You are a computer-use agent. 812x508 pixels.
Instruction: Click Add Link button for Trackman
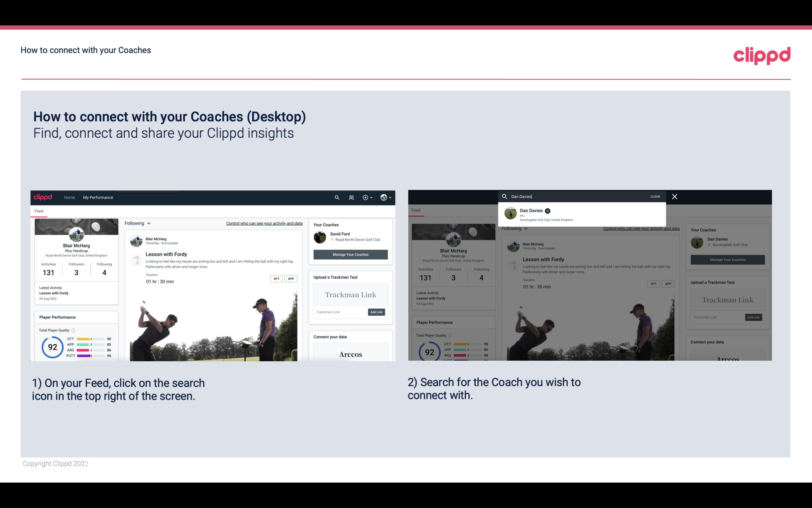pos(377,311)
